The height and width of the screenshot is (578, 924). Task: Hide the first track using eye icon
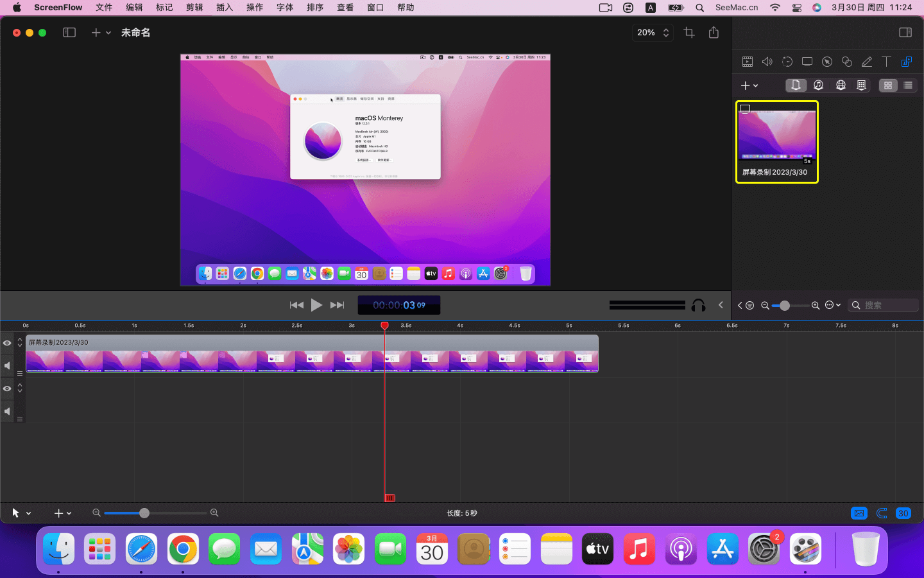coord(7,343)
